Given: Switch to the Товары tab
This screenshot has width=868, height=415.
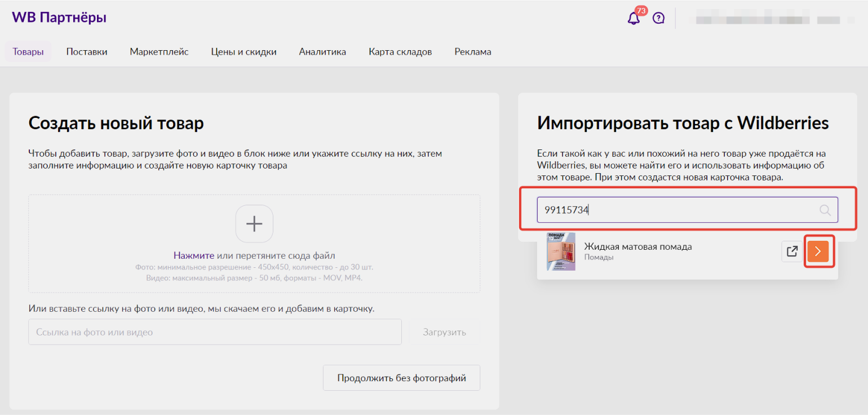Looking at the screenshot, I should point(28,52).
